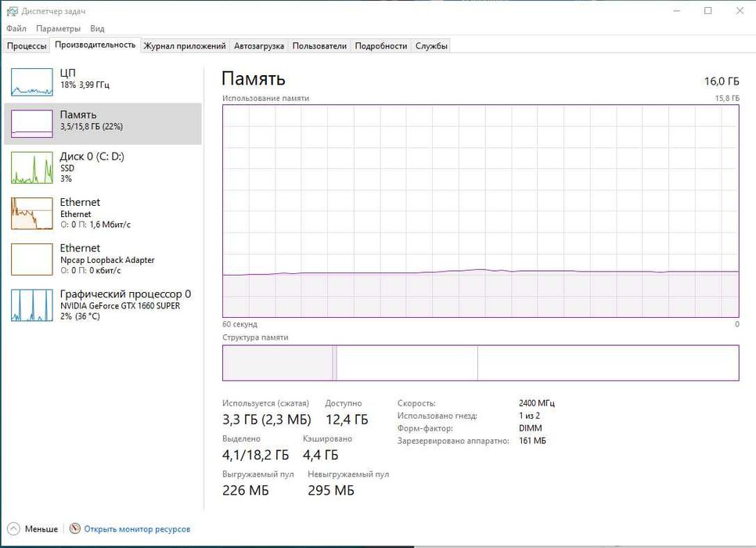Image resolution: width=756 pixels, height=548 pixels.
Task: Switch to the Процессы tab
Action: [27, 46]
